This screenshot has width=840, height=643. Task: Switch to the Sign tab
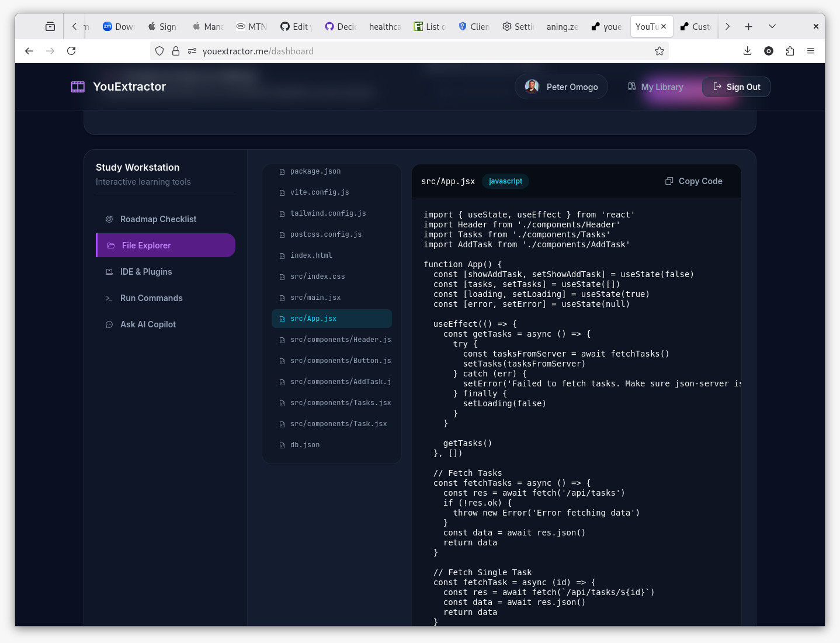point(163,26)
